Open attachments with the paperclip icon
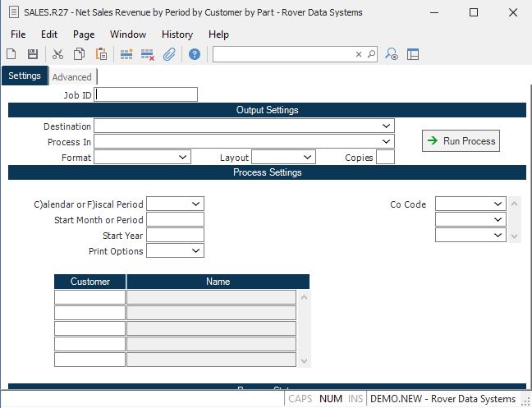Image resolution: width=532 pixels, height=408 pixels. (x=169, y=54)
